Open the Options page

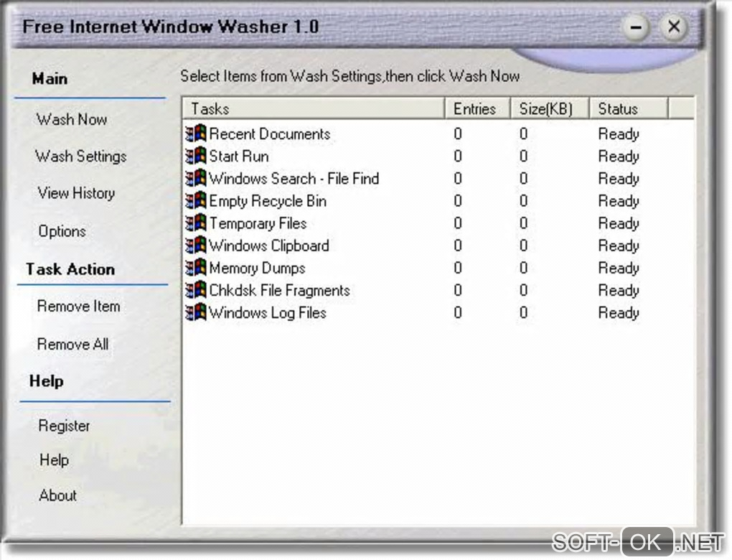62,231
